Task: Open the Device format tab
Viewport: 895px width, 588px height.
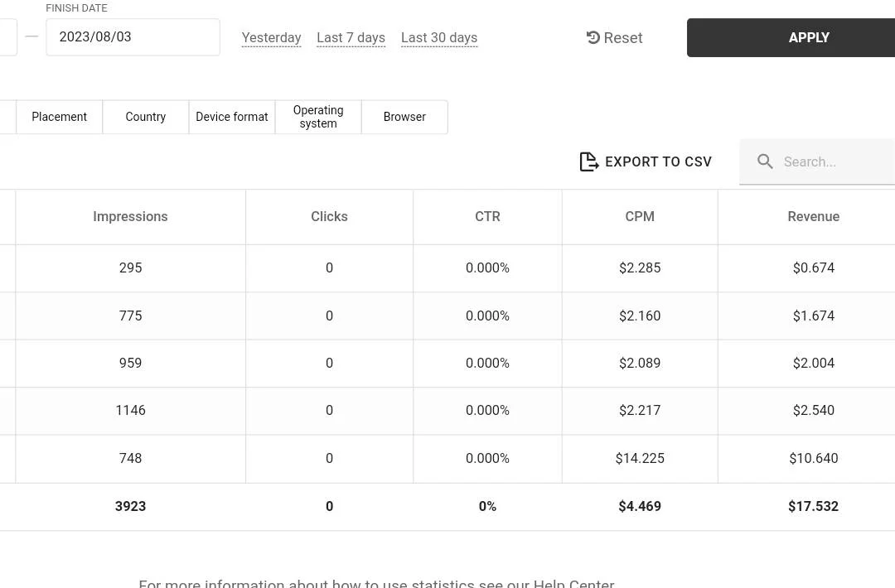Action: coord(232,117)
